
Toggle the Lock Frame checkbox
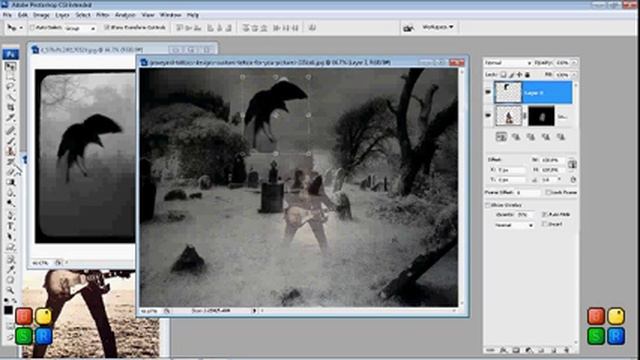[548, 192]
